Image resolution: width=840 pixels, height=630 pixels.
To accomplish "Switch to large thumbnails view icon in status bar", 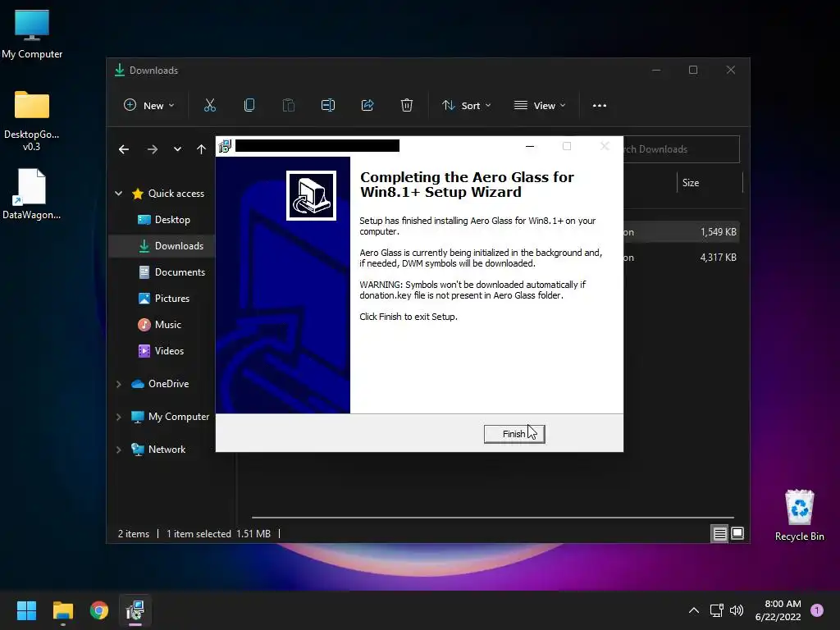I will 737,533.
